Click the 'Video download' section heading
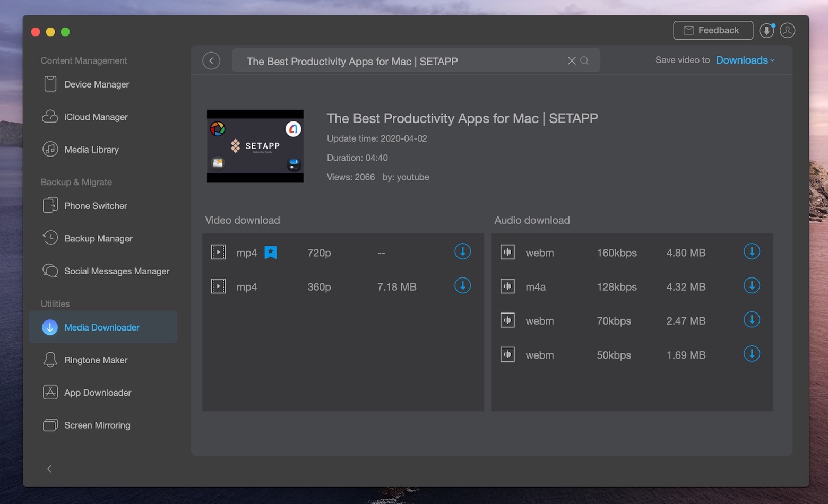 tap(243, 220)
